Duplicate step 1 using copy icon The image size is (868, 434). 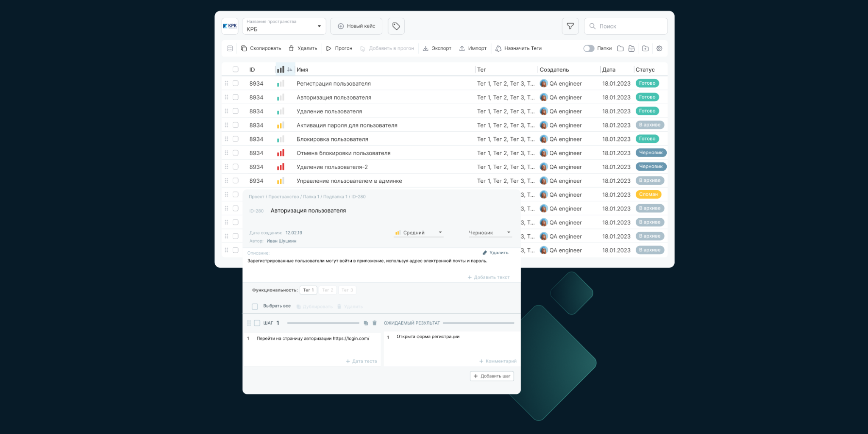tap(366, 323)
